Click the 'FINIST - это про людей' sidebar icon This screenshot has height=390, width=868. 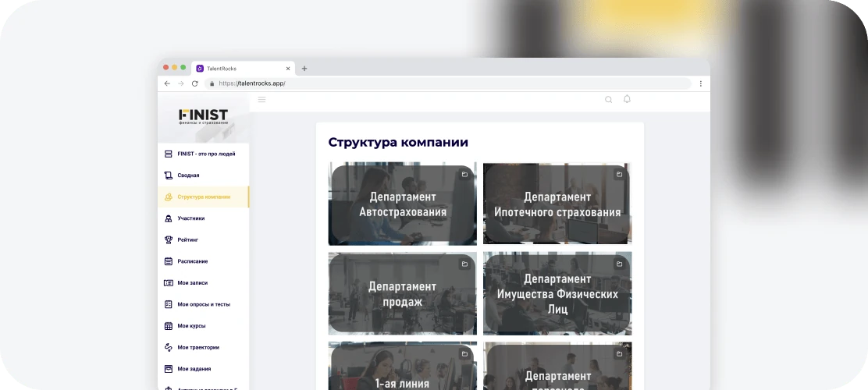169,154
